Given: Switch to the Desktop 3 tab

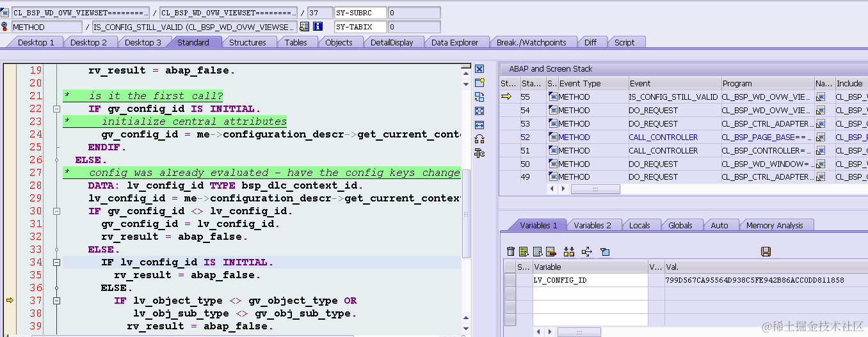Looking at the screenshot, I should (143, 42).
